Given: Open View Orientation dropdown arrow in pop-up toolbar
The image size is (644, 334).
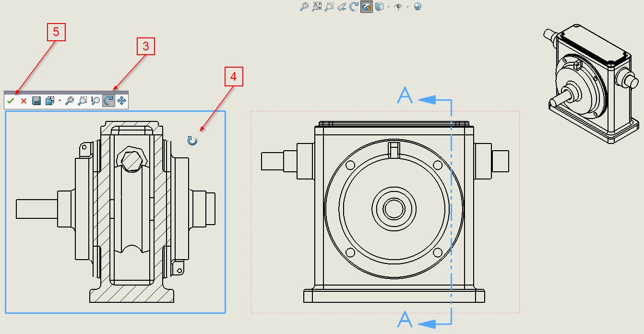Looking at the screenshot, I should point(60,101).
